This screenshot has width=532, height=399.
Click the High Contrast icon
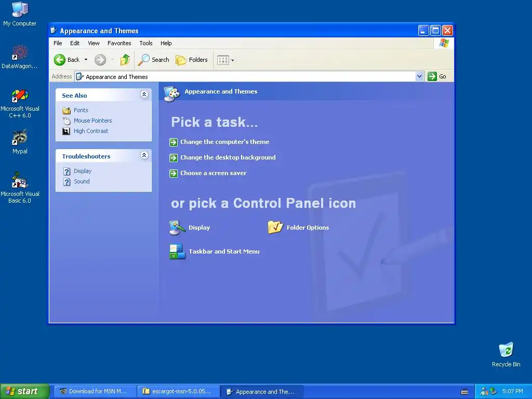coord(66,131)
